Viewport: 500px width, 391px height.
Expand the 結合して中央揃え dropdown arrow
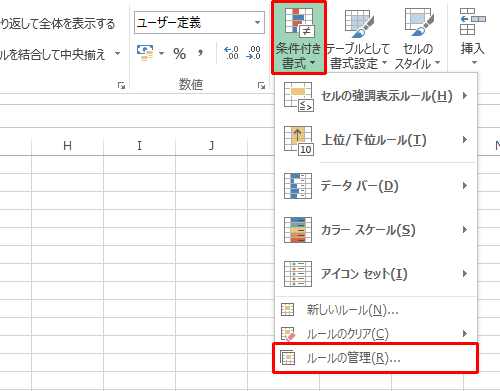[x=117, y=53]
